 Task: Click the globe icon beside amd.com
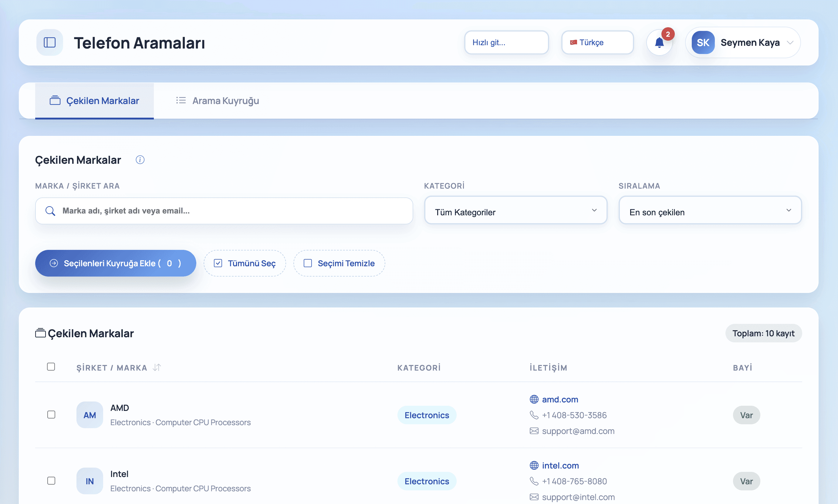(534, 399)
